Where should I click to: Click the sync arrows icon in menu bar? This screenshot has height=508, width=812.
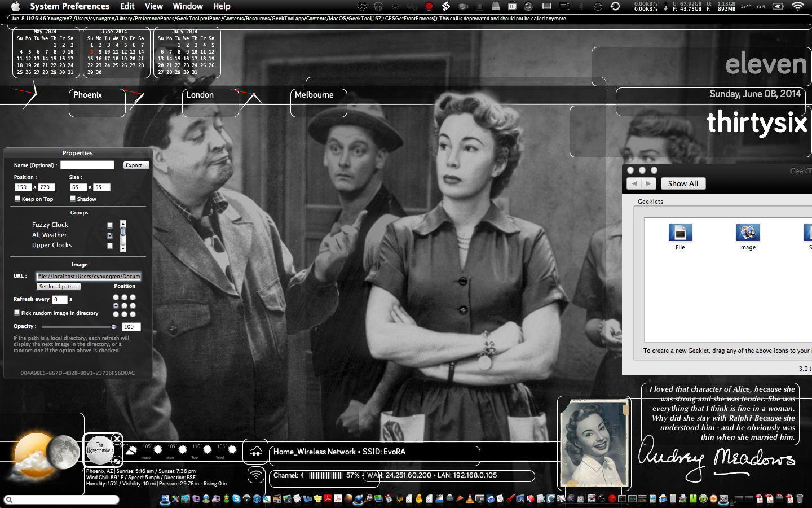tap(598, 6)
